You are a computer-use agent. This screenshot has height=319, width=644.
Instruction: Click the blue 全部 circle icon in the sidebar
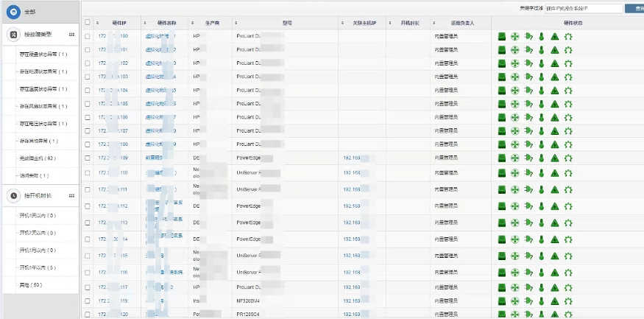(13, 12)
